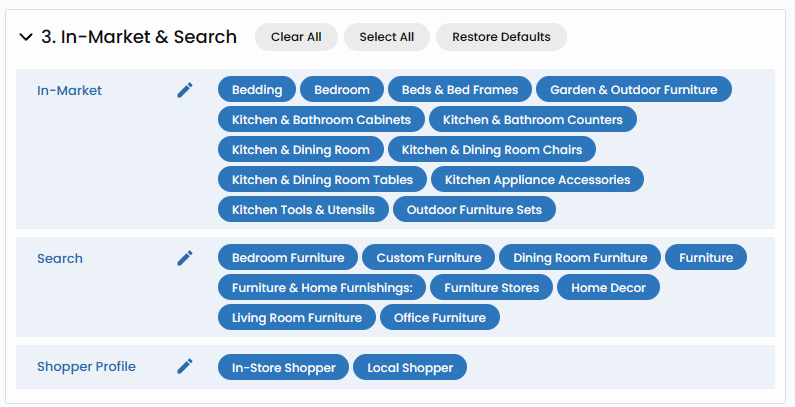795x407 pixels.
Task: Click Restore Defaults
Action: pyautogui.click(x=501, y=37)
